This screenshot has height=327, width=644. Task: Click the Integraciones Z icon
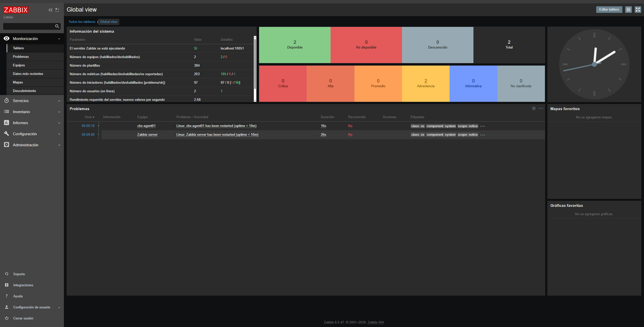coord(7,285)
